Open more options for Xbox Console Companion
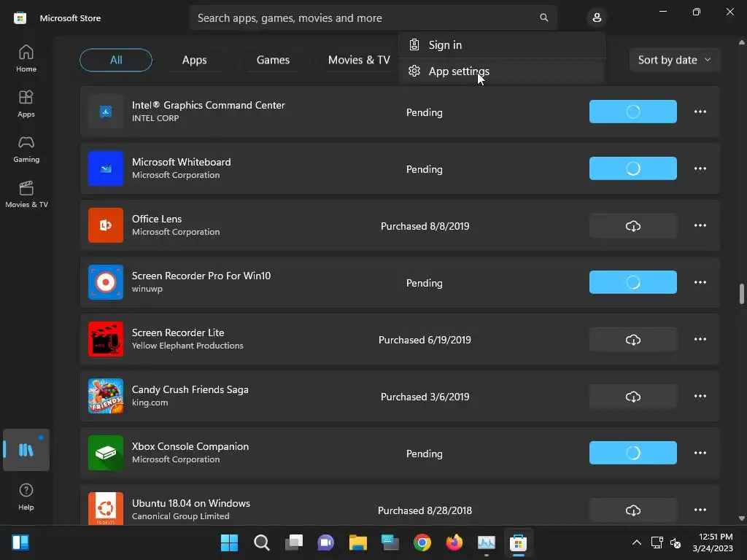Screen dimensions: 747x560 [x=700, y=453]
